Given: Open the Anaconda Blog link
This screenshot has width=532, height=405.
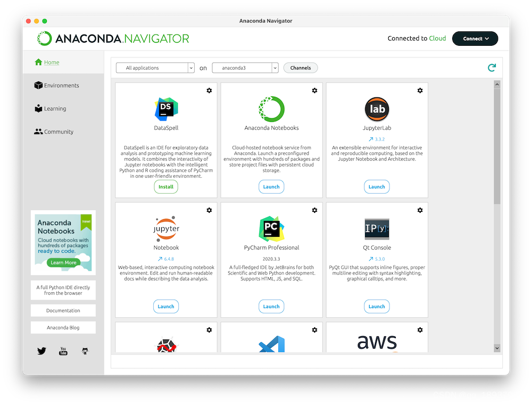Looking at the screenshot, I should tap(63, 328).
